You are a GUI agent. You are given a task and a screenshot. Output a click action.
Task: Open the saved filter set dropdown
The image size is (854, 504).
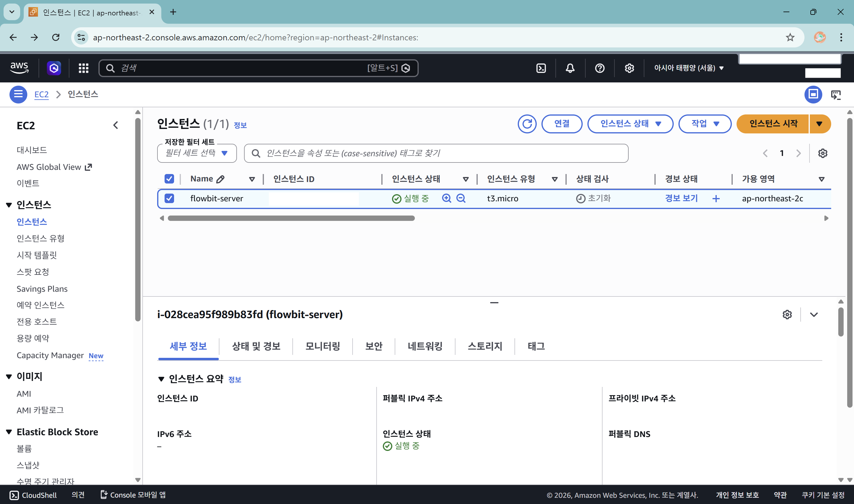197,153
